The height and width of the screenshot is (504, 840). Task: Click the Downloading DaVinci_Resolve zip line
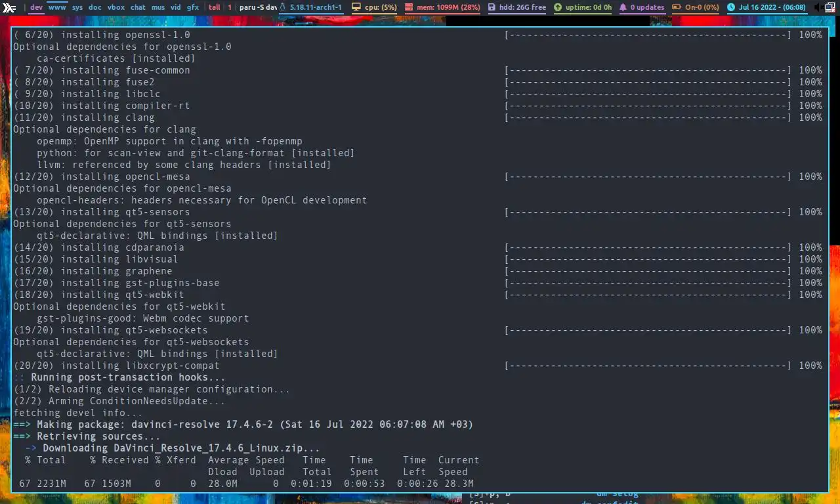[173, 448]
